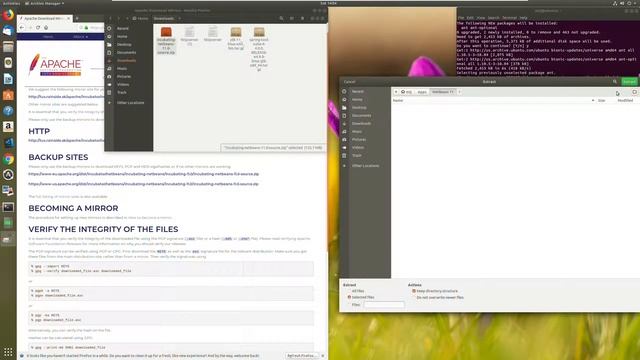Select spring-tool-suite tar.gz file in Downloads
Image resolution: width=640 pixels, height=360 pixels.
[x=259, y=49]
